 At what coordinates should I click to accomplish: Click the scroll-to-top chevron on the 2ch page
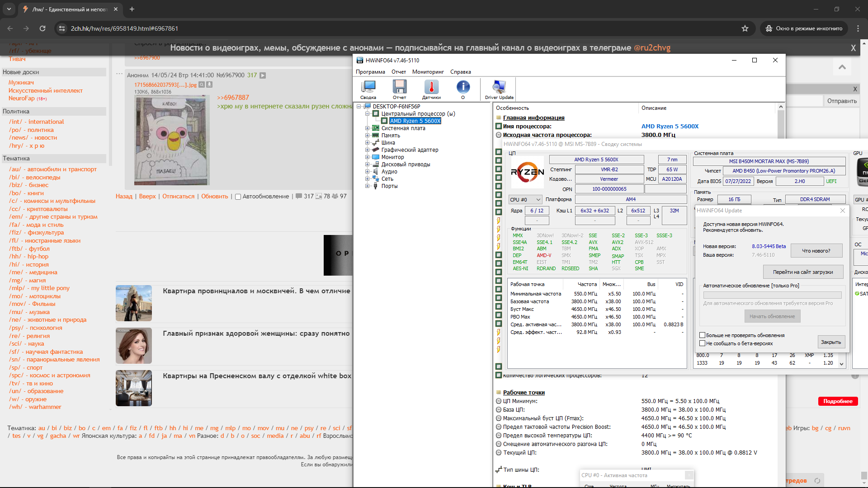(x=842, y=67)
